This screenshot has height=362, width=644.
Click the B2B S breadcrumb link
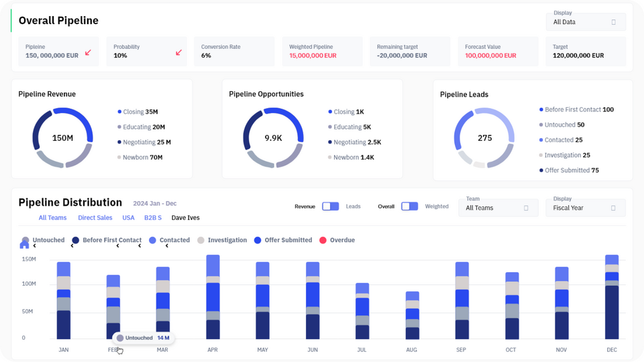[x=153, y=217]
